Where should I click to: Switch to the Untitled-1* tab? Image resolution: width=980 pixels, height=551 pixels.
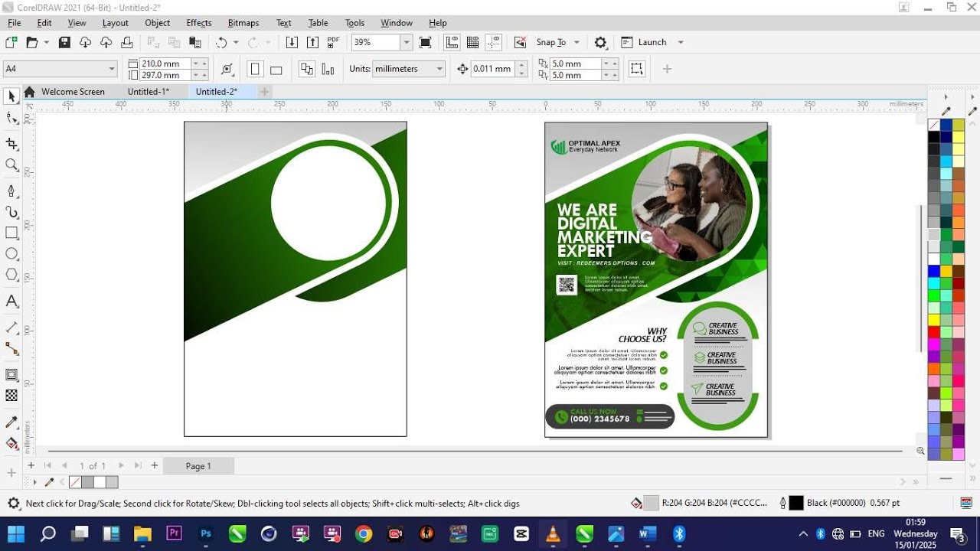pyautogui.click(x=149, y=92)
